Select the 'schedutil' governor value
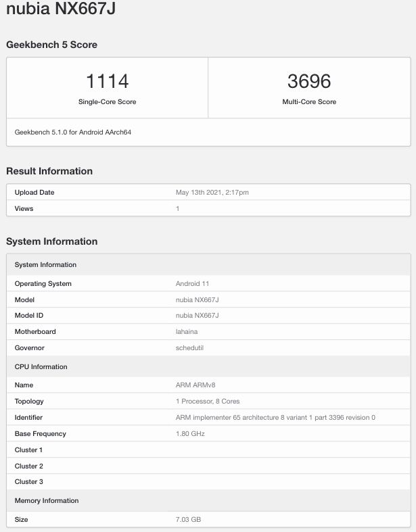416x532 pixels. (189, 348)
